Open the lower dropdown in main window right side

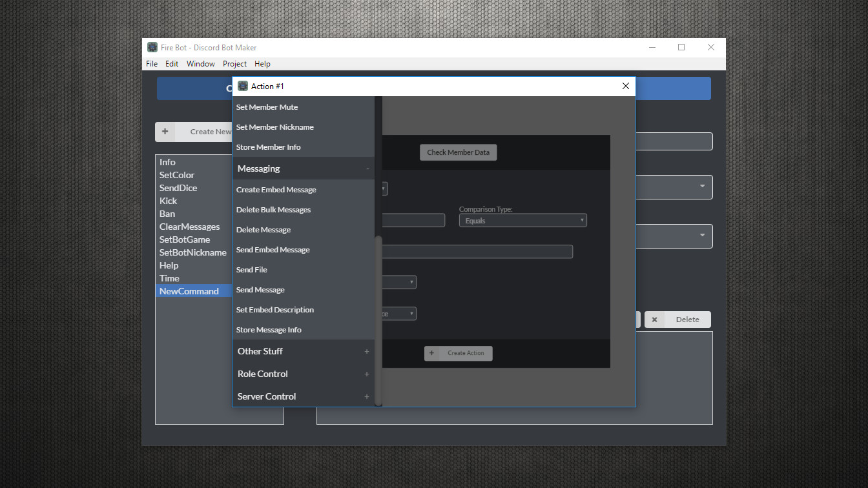click(x=674, y=236)
